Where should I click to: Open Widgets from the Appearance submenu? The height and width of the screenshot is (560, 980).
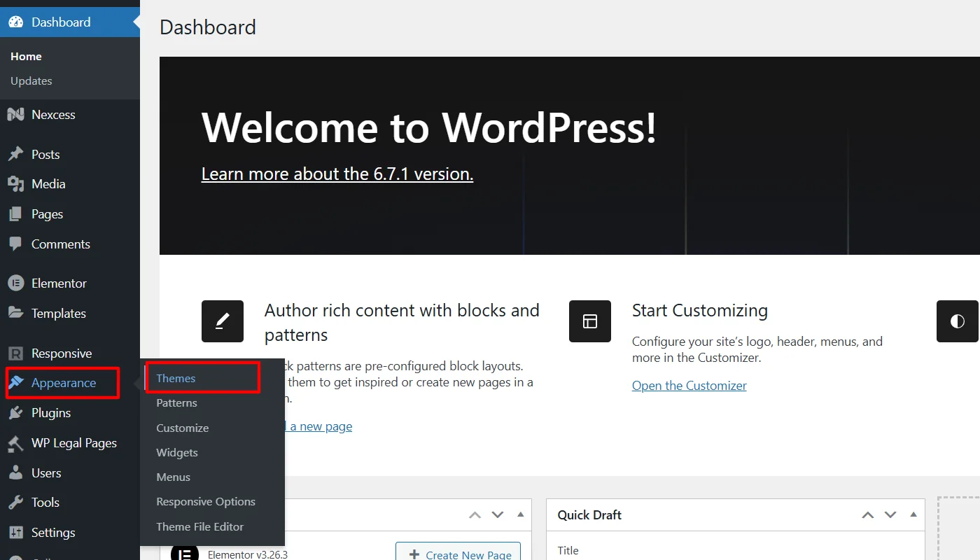pos(177,453)
